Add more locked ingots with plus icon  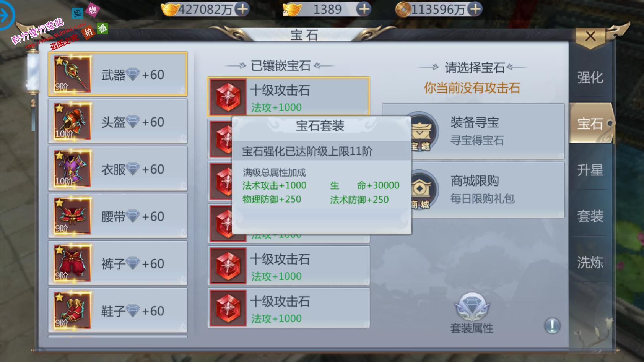363,9
